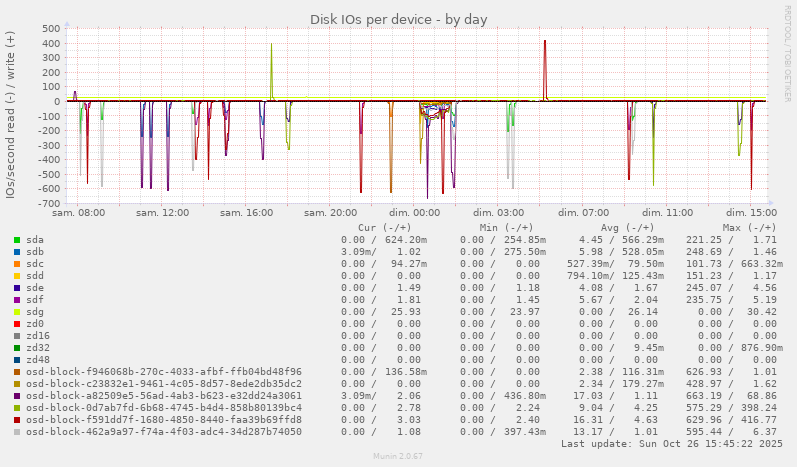Image resolution: width=797 pixels, height=467 pixels.
Task: Click the osd-block-462a9a97 legend entry
Action: coord(163,432)
